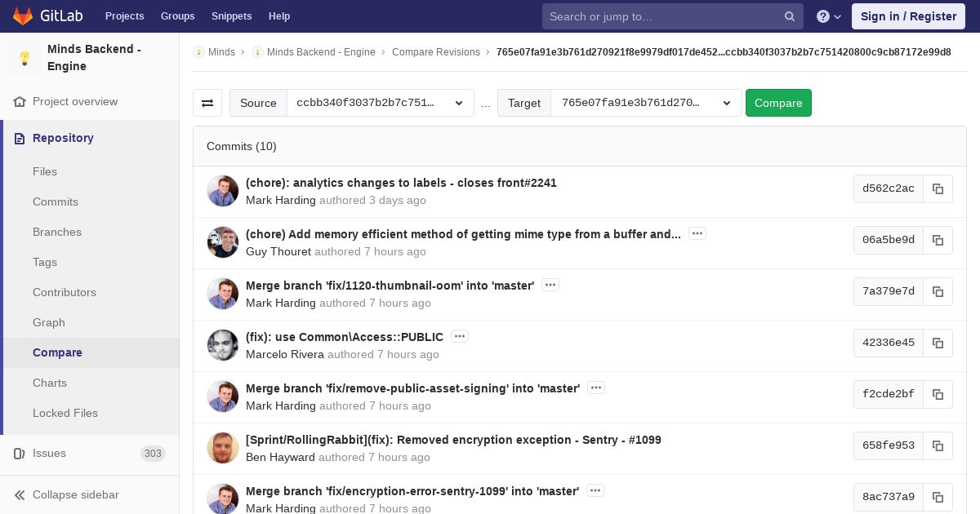Go to Commits in sidebar
The width and height of the screenshot is (980, 514).
click(56, 202)
